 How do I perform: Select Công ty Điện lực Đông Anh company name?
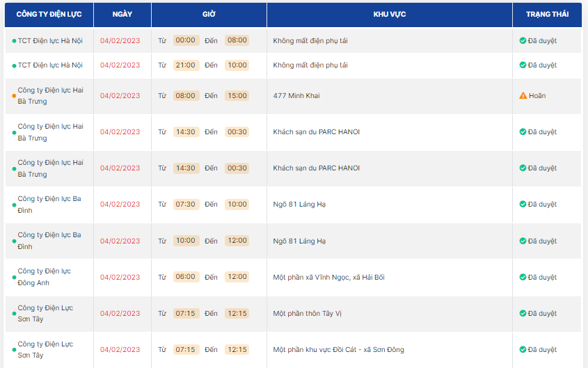45,277
